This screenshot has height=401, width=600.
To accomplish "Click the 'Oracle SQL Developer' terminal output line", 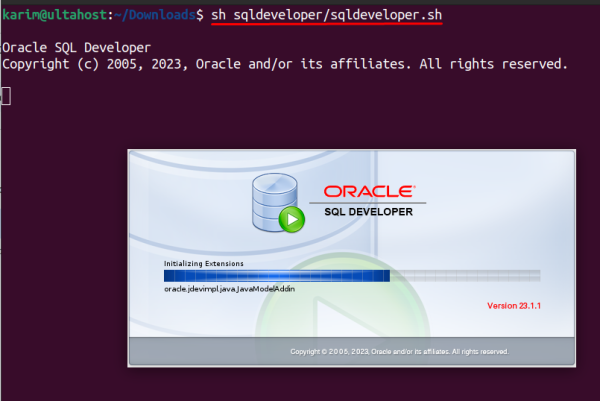I will [x=77, y=48].
